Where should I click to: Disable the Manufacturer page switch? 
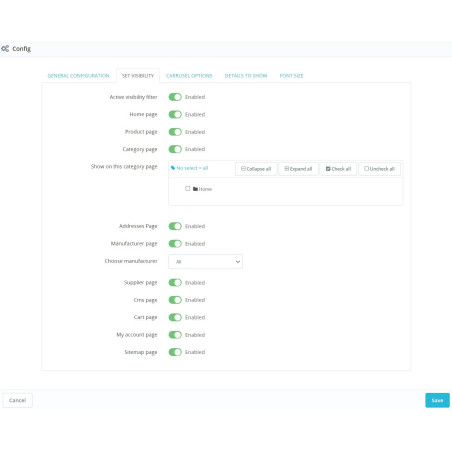click(x=175, y=244)
